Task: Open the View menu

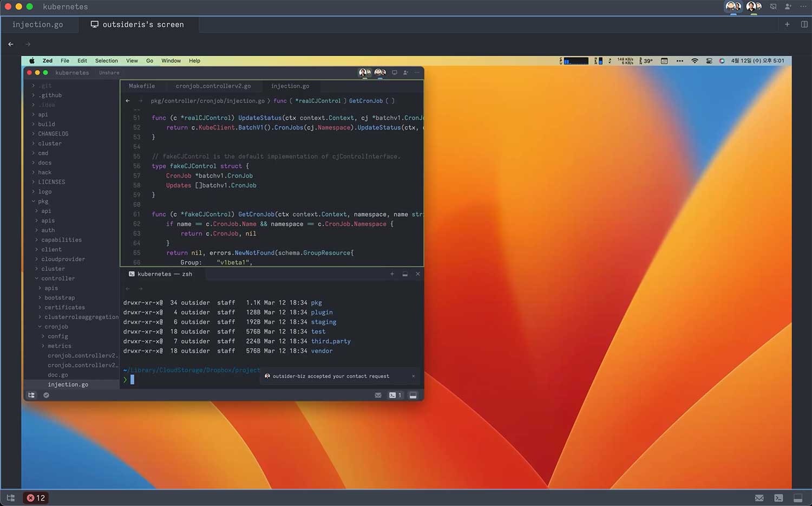Action: point(132,61)
